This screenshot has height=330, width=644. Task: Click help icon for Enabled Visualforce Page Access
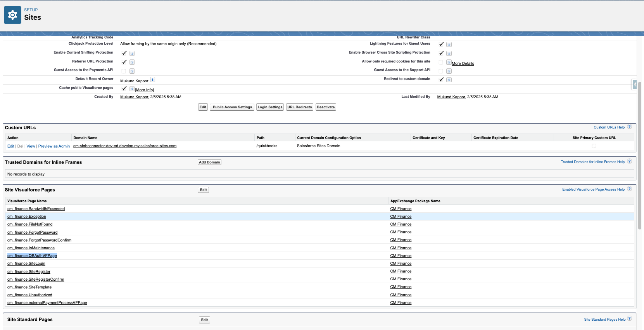pos(630,189)
